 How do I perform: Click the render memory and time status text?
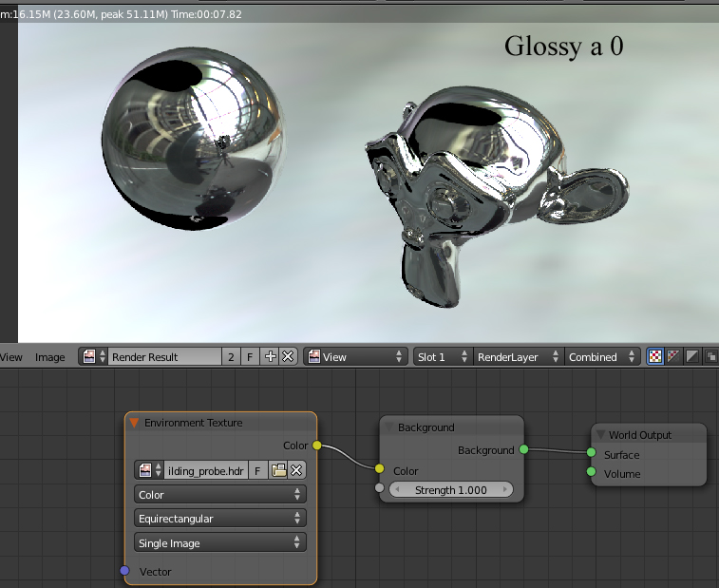tap(121, 14)
